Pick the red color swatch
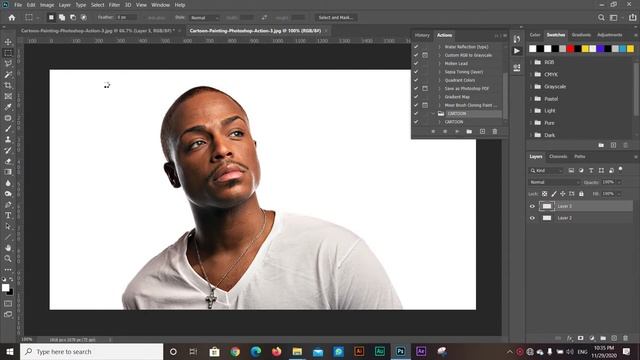This screenshot has height=360, width=640. pyautogui.click(x=570, y=49)
